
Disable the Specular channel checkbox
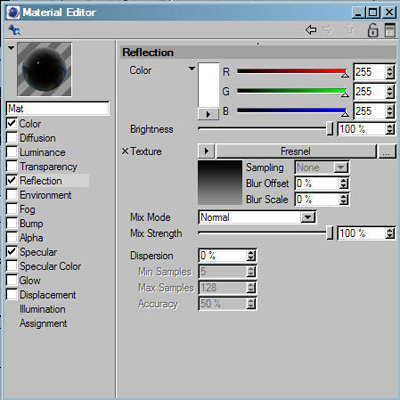[x=12, y=252]
